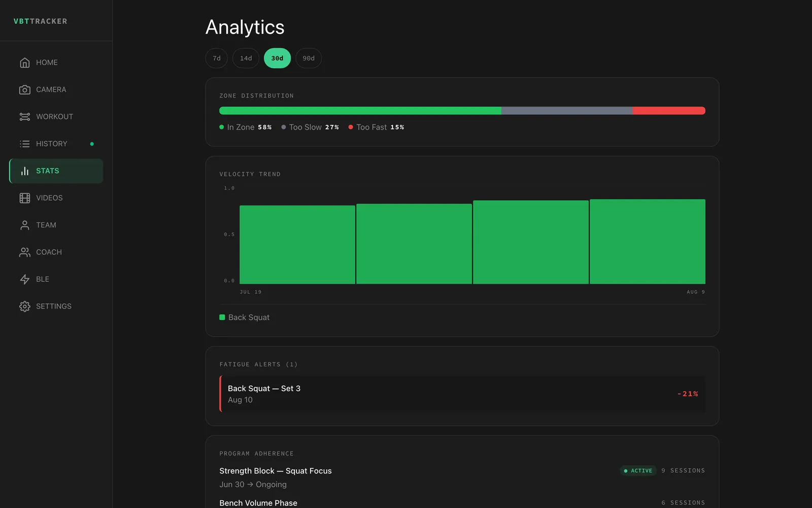The width and height of the screenshot is (812, 508).
Task: Open the BLE connection label
Action: coord(43,279)
